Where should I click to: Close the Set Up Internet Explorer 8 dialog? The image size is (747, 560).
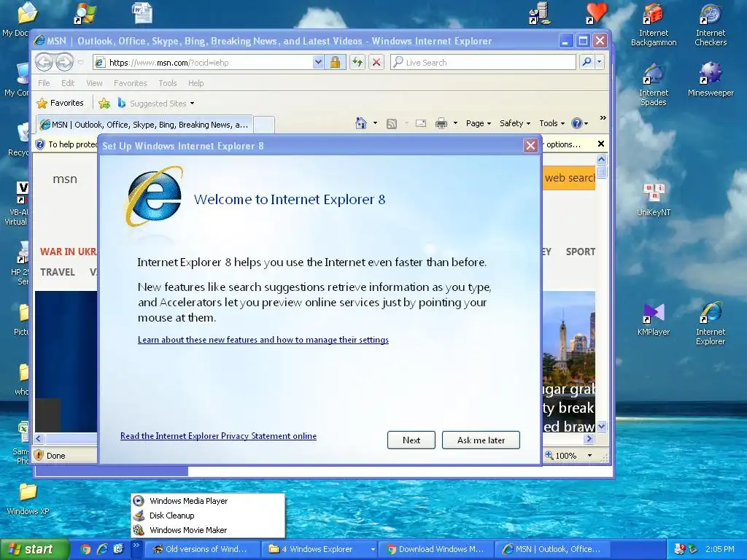pos(530,146)
